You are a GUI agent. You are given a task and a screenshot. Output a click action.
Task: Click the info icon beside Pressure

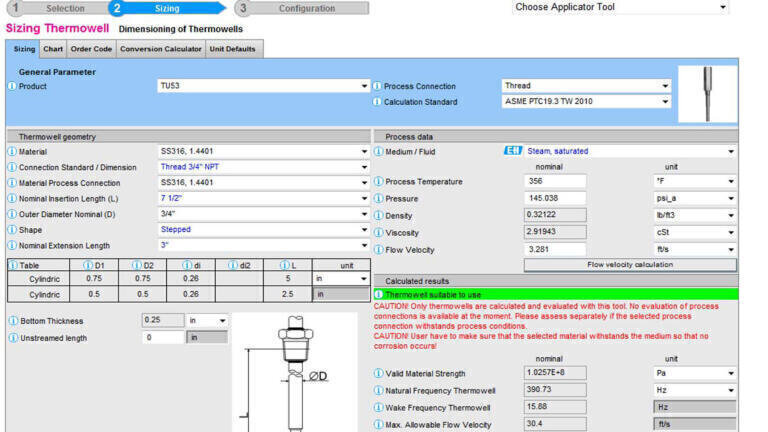pos(379,199)
